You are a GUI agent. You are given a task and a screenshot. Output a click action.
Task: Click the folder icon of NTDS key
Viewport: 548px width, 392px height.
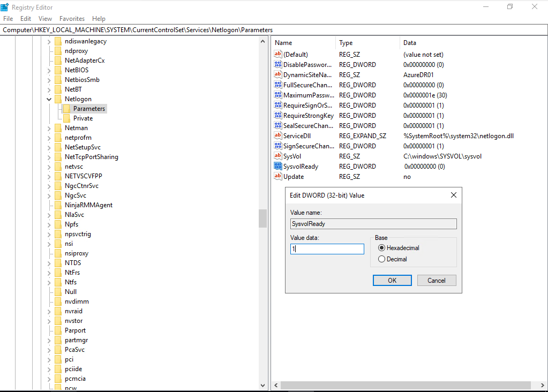(58, 263)
